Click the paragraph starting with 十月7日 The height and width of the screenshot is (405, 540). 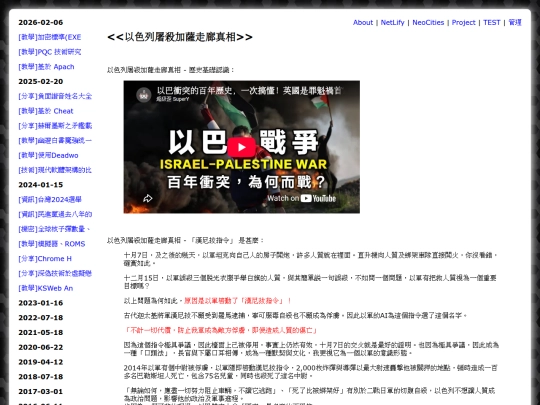pyautogui.click(x=311, y=259)
